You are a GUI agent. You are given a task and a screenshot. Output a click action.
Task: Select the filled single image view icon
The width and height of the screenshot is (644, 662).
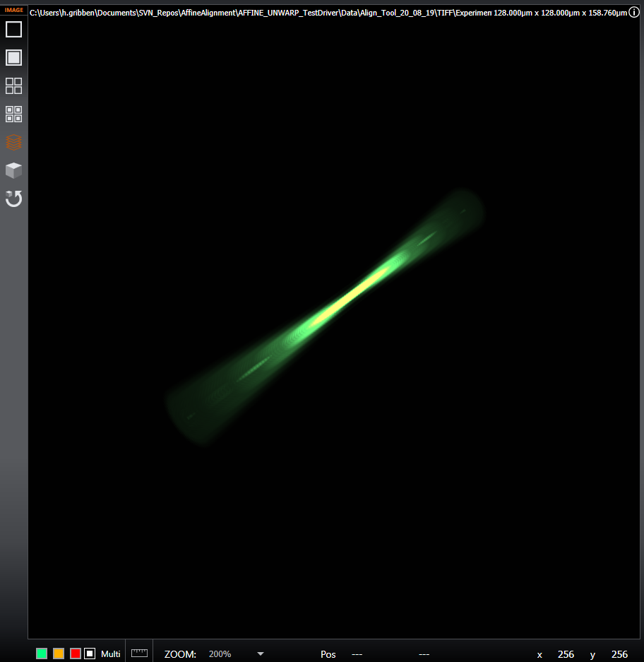pyautogui.click(x=14, y=58)
